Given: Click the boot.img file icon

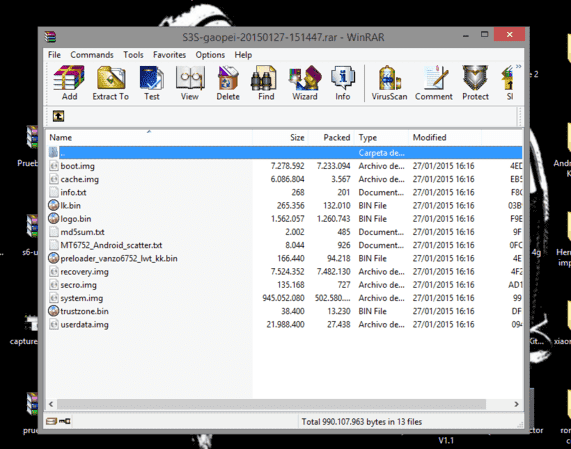Looking at the screenshot, I should pyautogui.click(x=54, y=166).
